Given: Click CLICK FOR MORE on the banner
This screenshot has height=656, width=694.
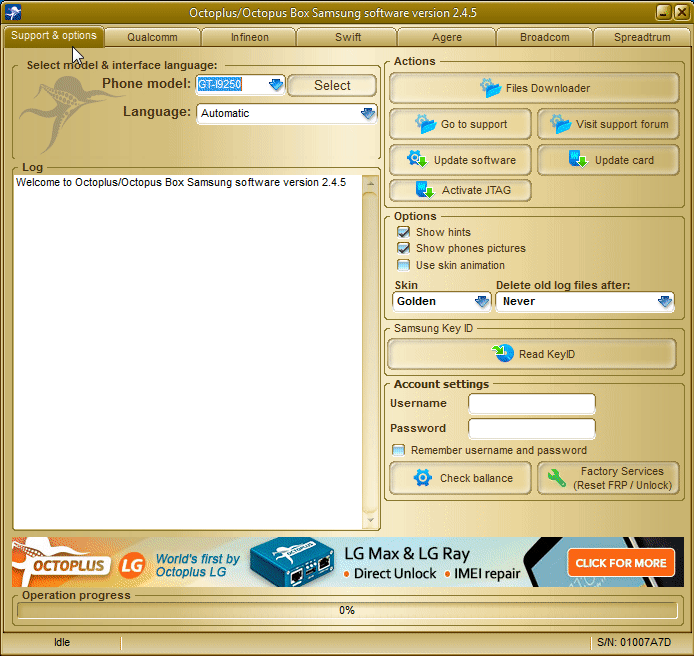Looking at the screenshot, I should [x=621, y=563].
